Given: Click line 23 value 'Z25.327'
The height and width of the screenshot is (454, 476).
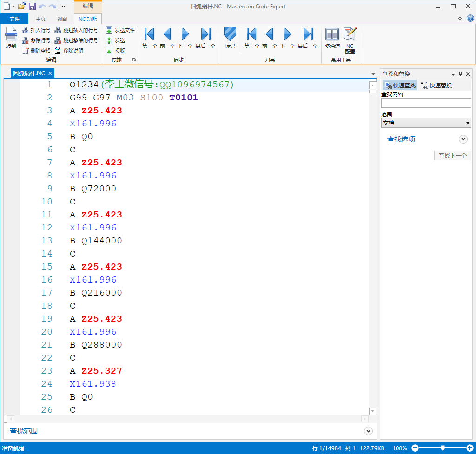Looking at the screenshot, I should pos(102,370).
